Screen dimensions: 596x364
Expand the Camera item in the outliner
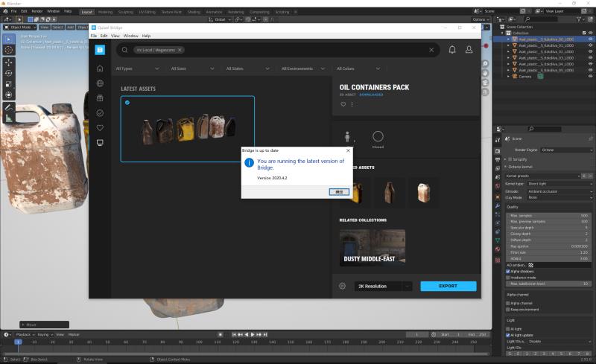(x=509, y=77)
